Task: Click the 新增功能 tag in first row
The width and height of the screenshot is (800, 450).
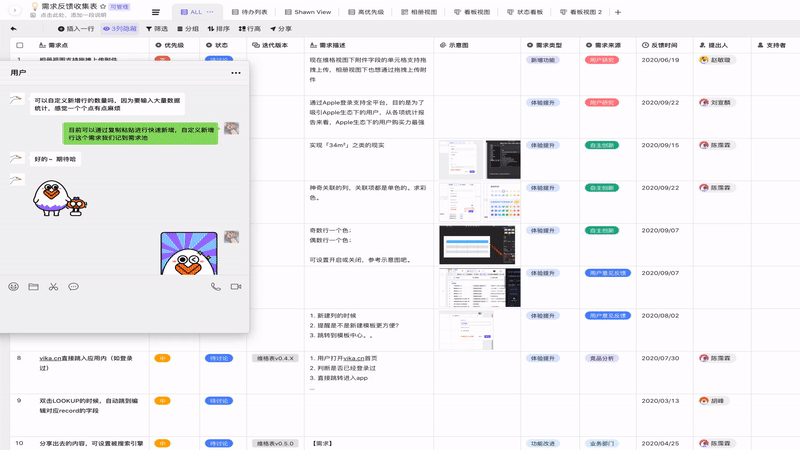Action: [x=543, y=60]
